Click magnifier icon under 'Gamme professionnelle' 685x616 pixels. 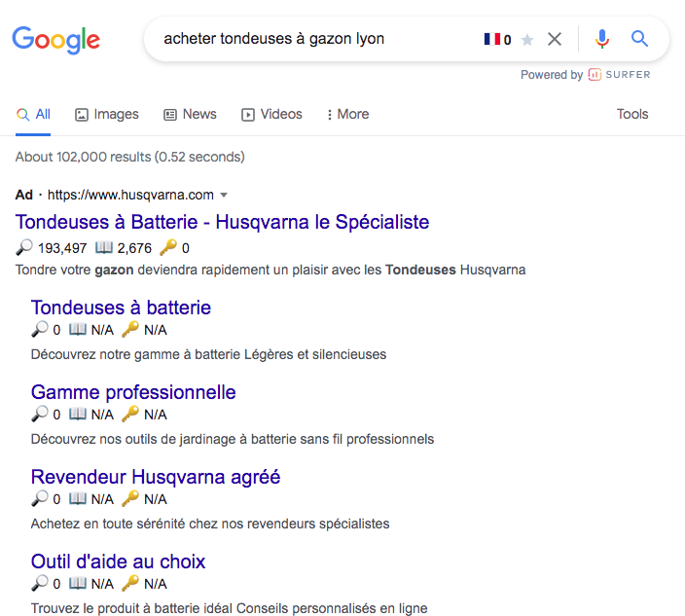[40, 414]
